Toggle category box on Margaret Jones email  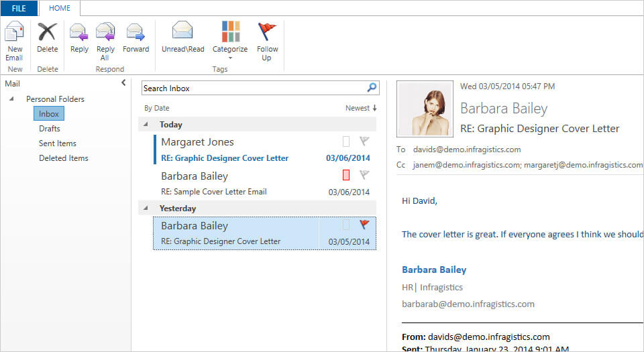pyautogui.click(x=346, y=141)
